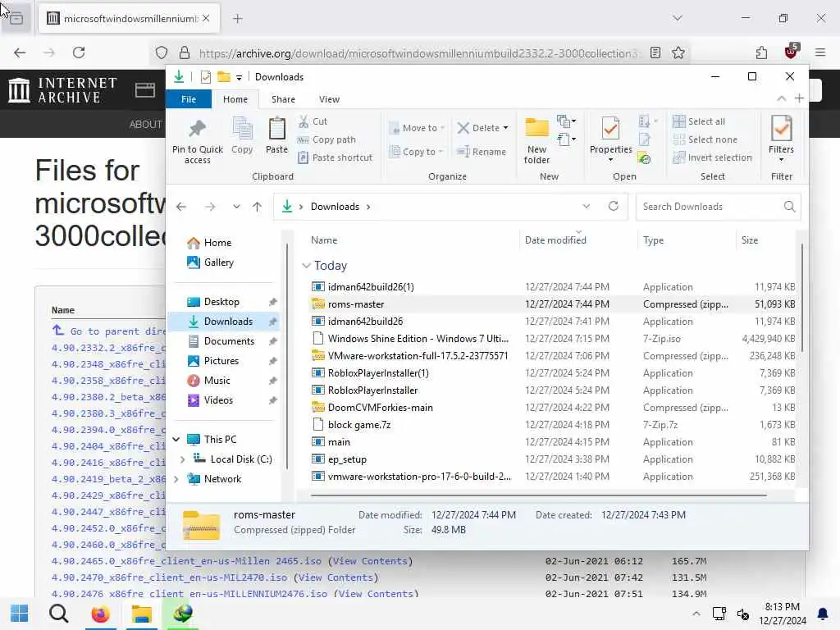The width and height of the screenshot is (840, 630).
Task: Expand Local Disk (C:) node
Action: [183, 459]
